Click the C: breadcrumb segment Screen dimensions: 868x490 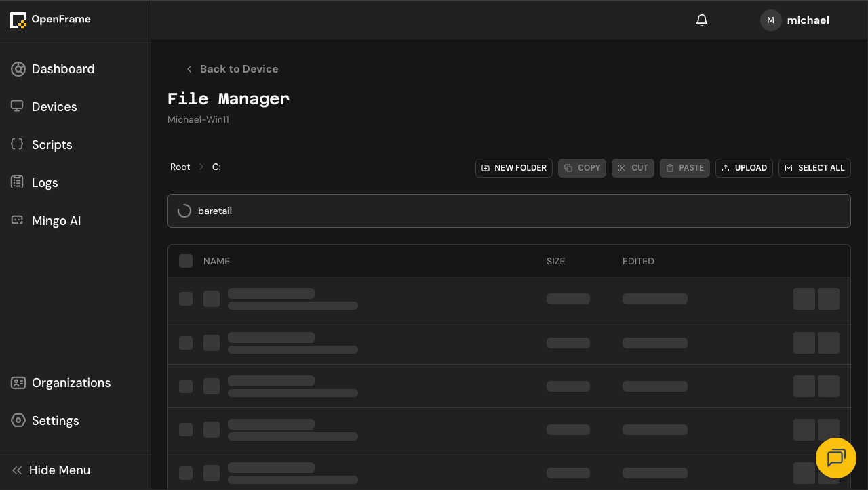(216, 167)
